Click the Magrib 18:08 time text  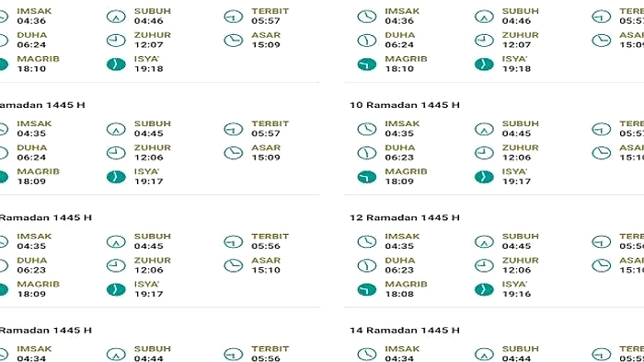(x=399, y=294)
